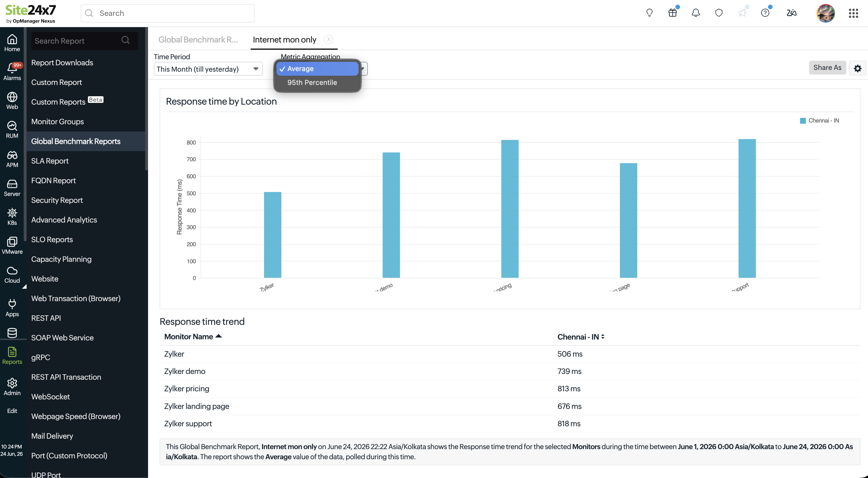Click the Share As button
This screenshot has height=478, width=868.
(827, 67)
